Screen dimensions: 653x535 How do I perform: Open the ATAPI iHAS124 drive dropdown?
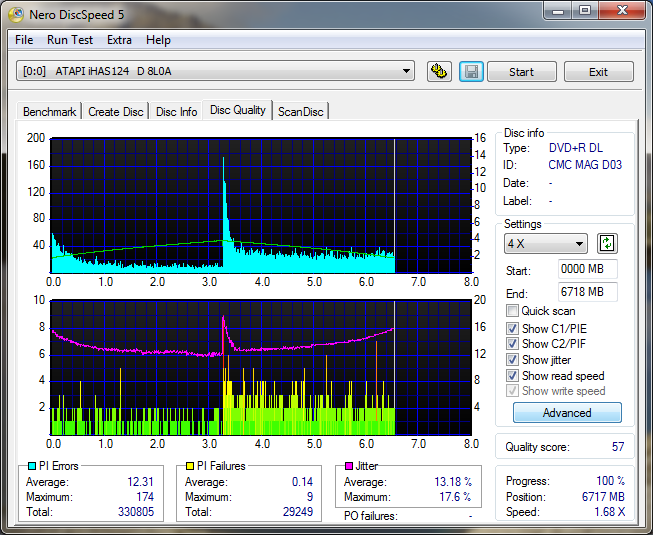(215, 71)
